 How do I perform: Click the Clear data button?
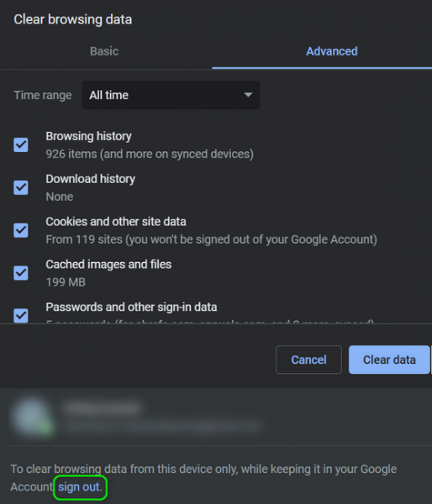[x=389, y=360]
